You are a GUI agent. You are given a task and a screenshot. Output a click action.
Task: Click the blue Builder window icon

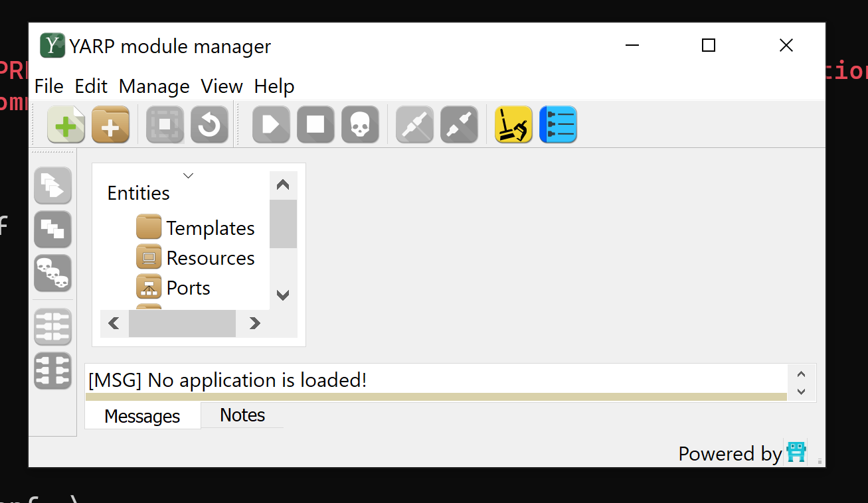[x=558, y=124]
